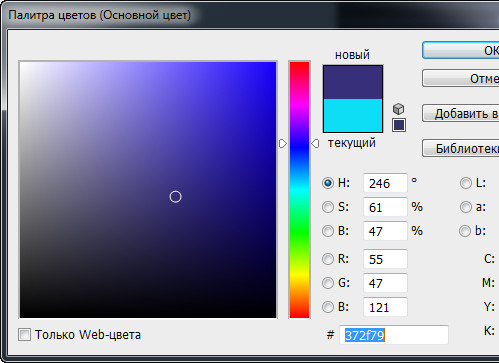Click the hue spectrum slider bar
Screen dimensions: 499x363
(299, 190)
